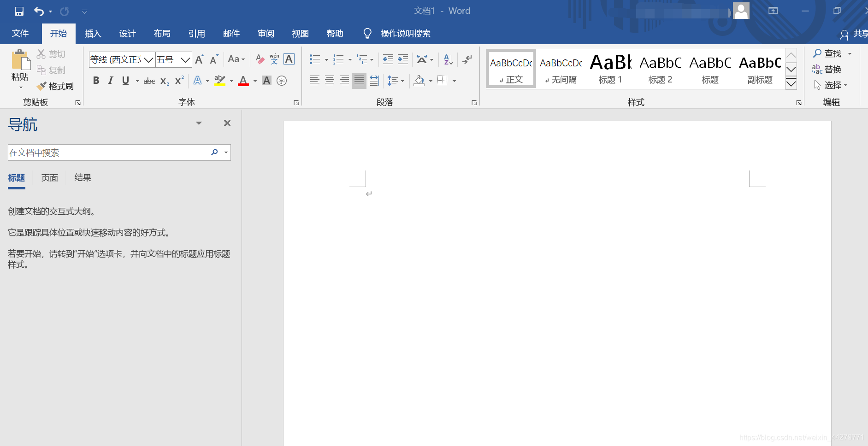This screenshot has width=868, height=446.
Task: Switch to the References (引用) tab
Action: (x=196, y=34)
